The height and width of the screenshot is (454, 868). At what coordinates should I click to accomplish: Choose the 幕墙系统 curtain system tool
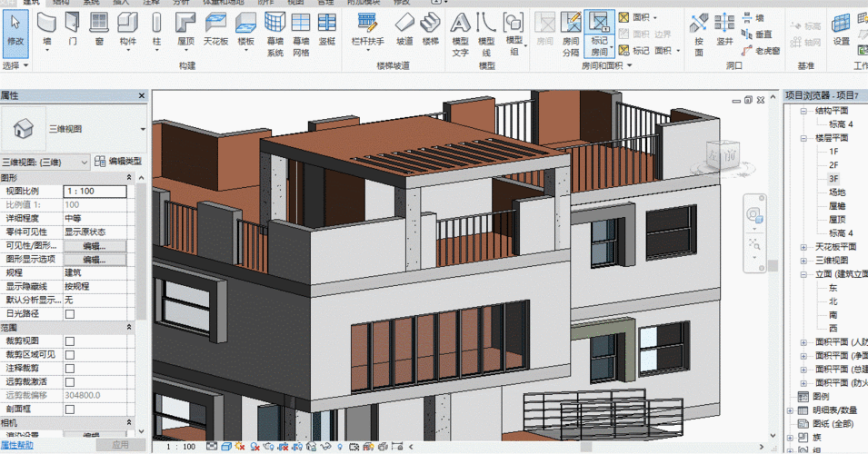coord(275,35)
